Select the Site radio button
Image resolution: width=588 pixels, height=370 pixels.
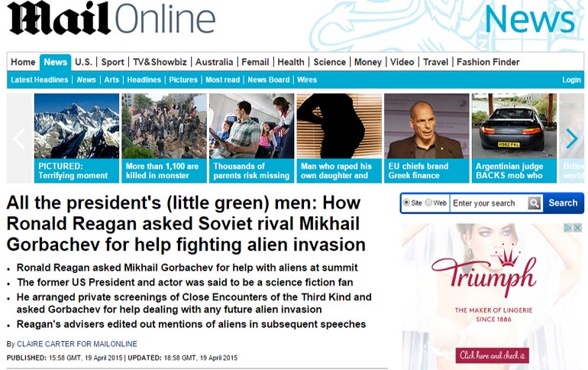406,203
